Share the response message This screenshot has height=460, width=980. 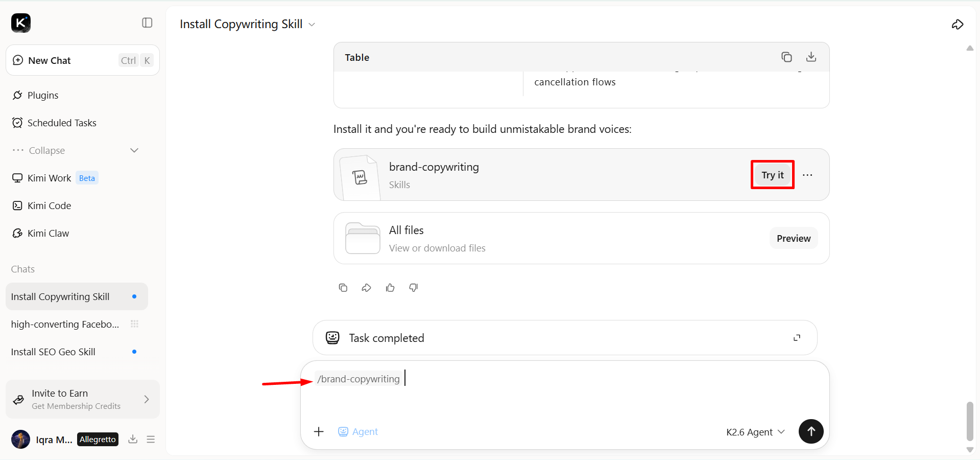coord(367,288)
